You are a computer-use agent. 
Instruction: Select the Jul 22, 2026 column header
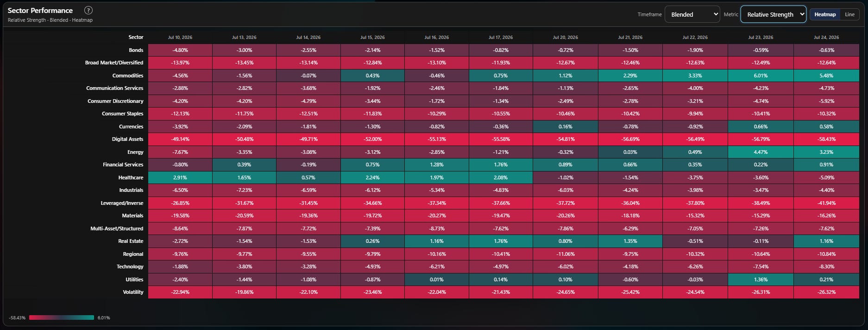pyautogui.click(x=695, y=37)
